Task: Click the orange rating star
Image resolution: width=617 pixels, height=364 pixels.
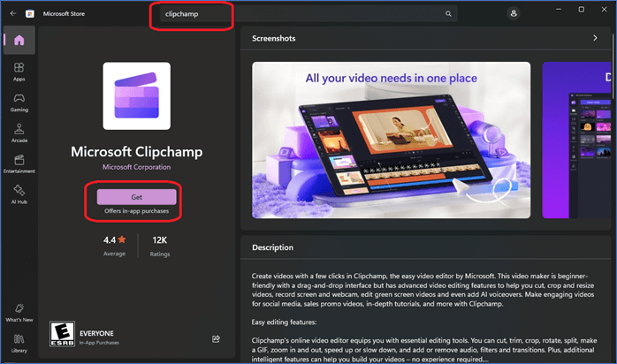Action: point(122,239)
